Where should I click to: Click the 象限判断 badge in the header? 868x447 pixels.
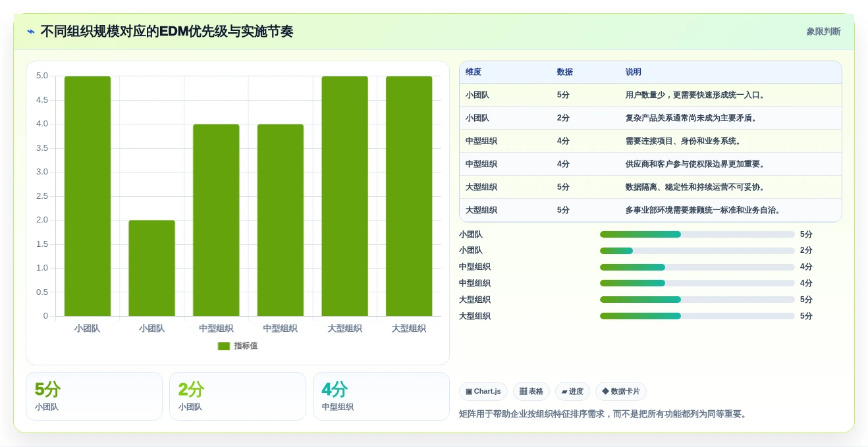tap(823, 32)
